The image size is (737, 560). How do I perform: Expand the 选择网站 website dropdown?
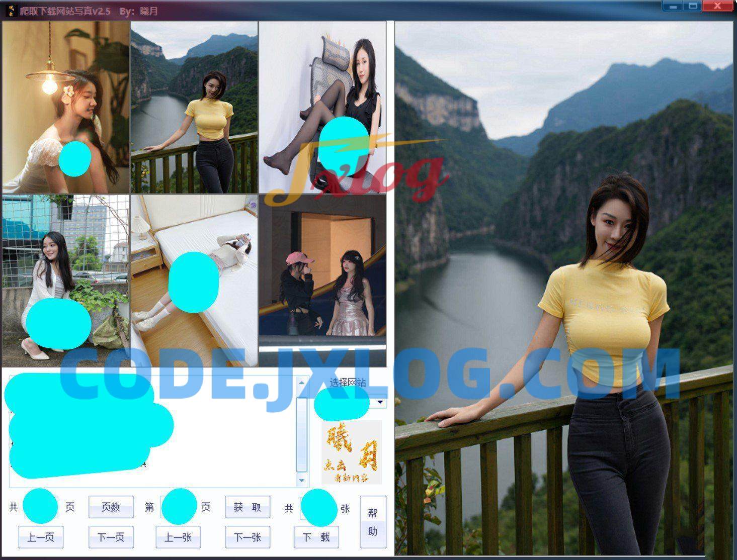(379, 402)
